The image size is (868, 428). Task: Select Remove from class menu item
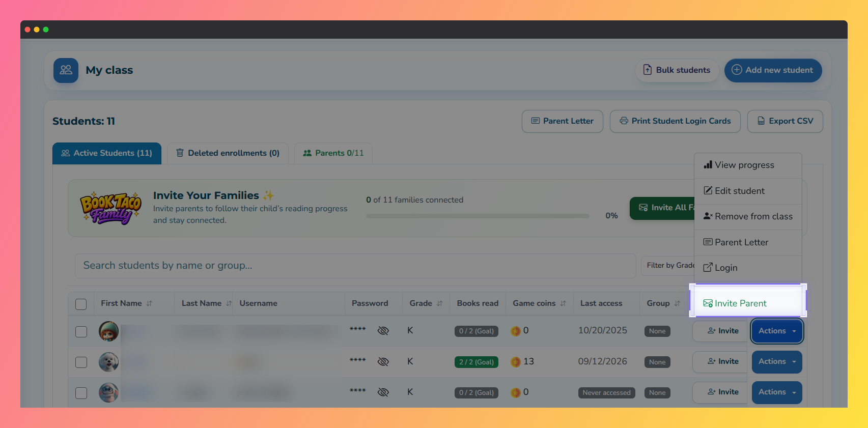(x=748, y=216)
